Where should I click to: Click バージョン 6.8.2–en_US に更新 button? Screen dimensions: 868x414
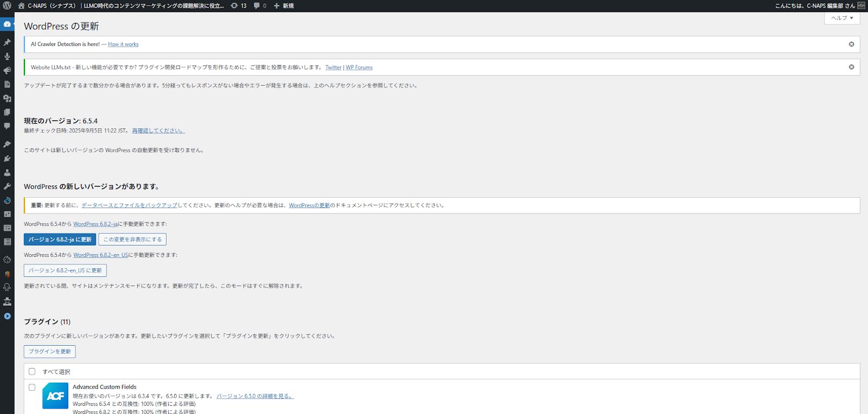pos(65,270)
